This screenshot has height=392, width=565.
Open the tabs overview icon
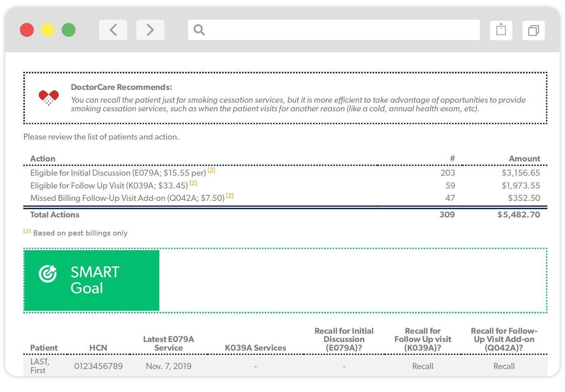click(533, 30)
